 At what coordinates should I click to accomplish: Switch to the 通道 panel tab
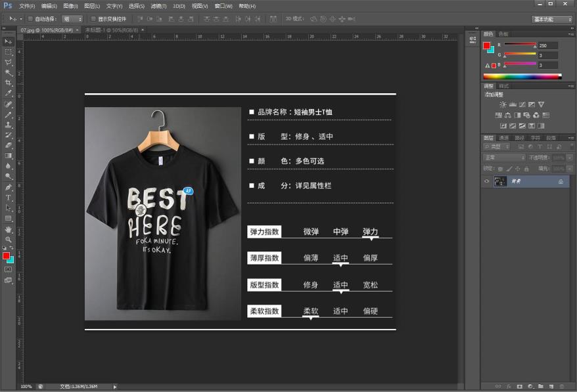pyautogui.click(x=504, y=138)
